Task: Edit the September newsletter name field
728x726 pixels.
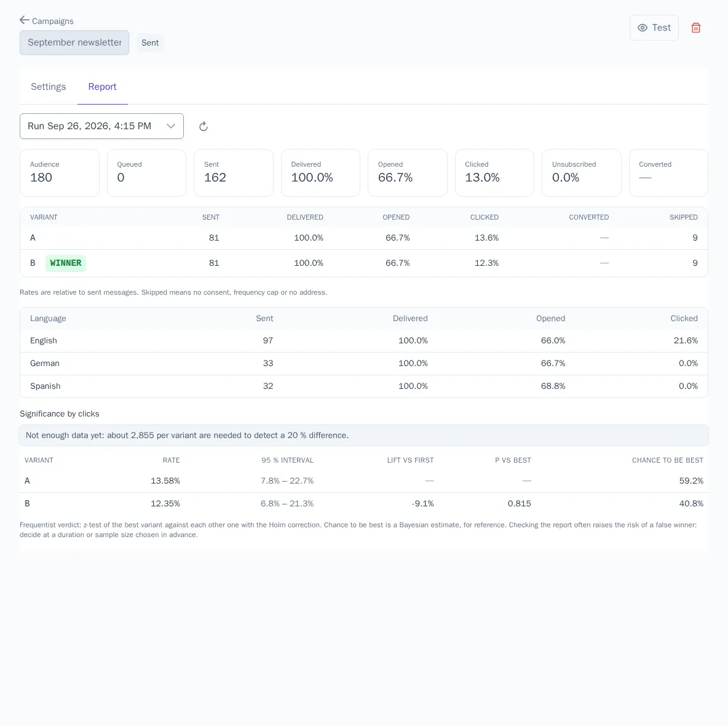Action: pos(74,42)
